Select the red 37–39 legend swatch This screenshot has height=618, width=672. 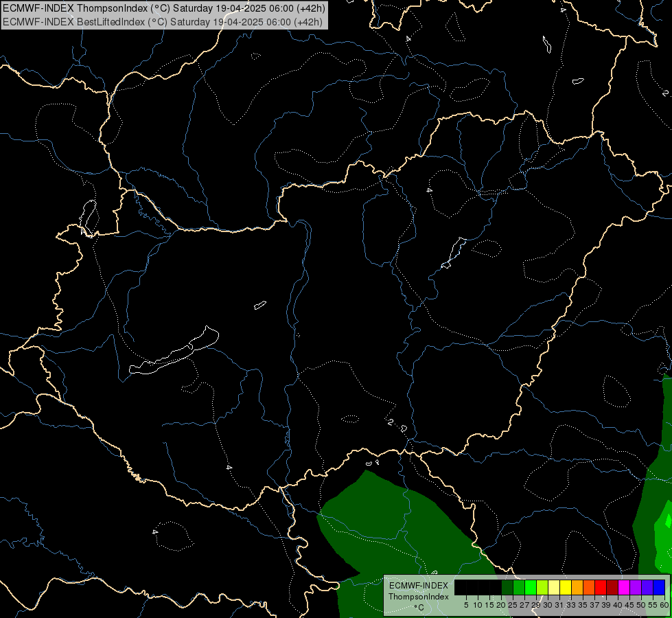tap(601, 587)
